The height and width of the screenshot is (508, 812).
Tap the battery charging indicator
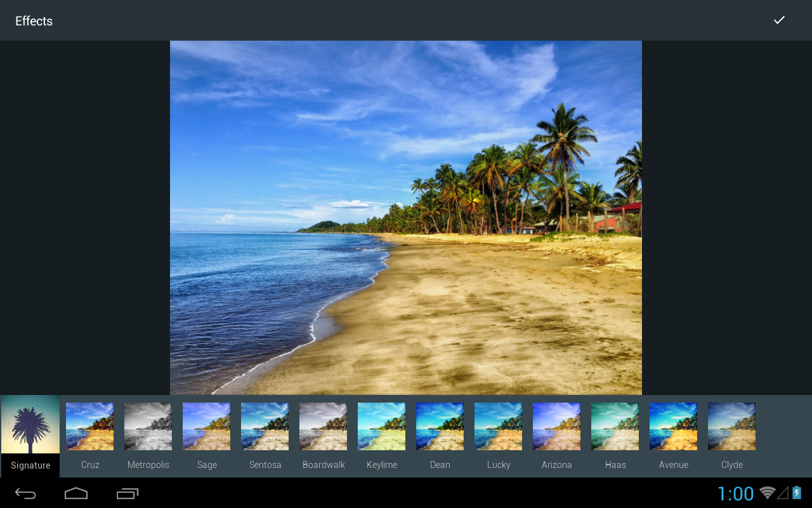[x=797, y=493]
